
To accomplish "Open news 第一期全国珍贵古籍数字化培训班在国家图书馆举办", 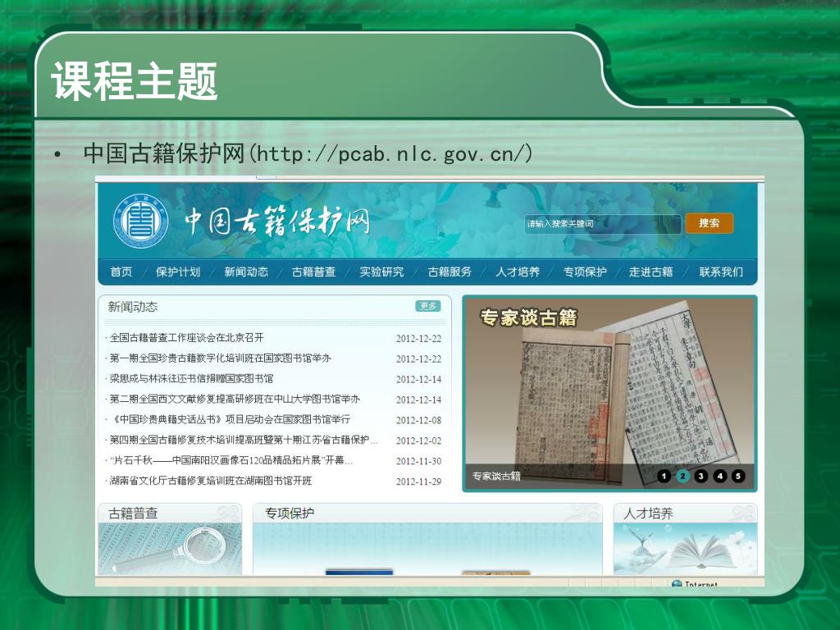I will coord(220,358).
